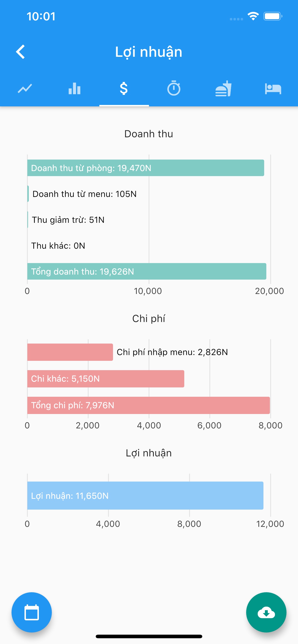
Task: Tap the Chi khác expense bar
Action: coord(106,379)
